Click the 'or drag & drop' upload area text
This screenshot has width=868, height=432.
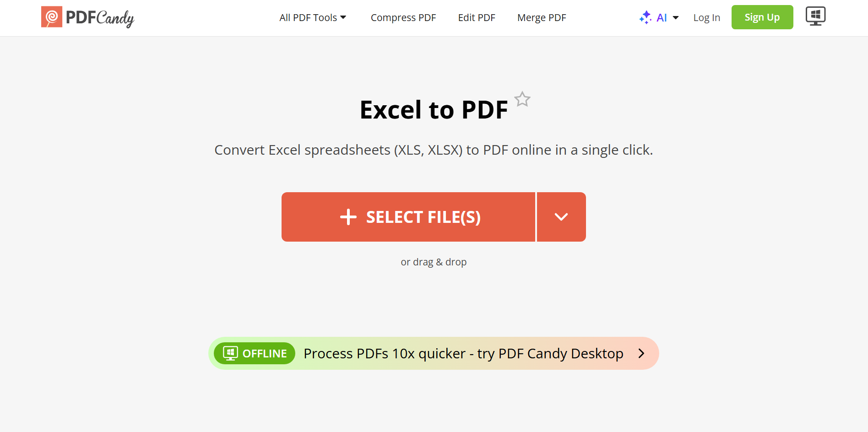(x=434, y=262)
